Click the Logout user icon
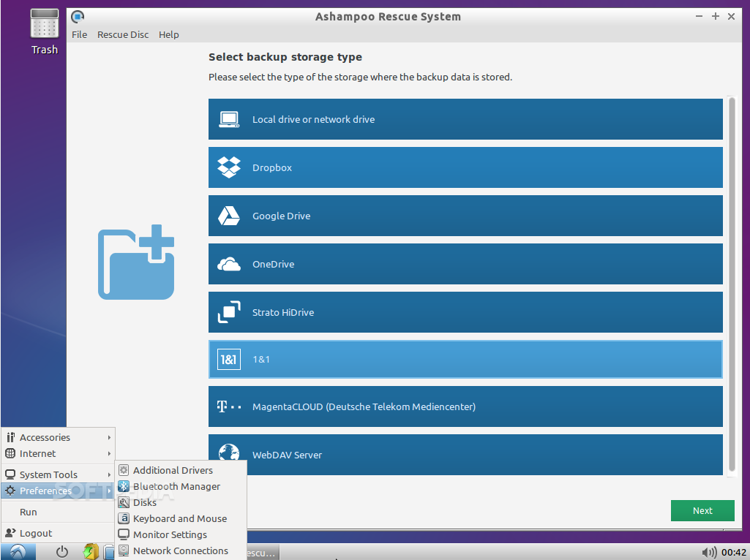 point(10,533)
